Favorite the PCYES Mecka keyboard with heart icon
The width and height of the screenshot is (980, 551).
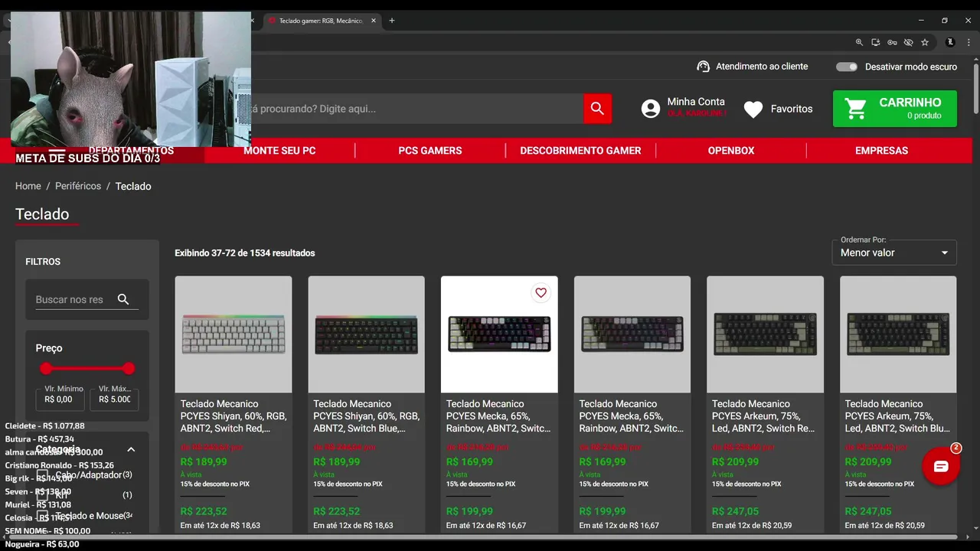[541, 293]
